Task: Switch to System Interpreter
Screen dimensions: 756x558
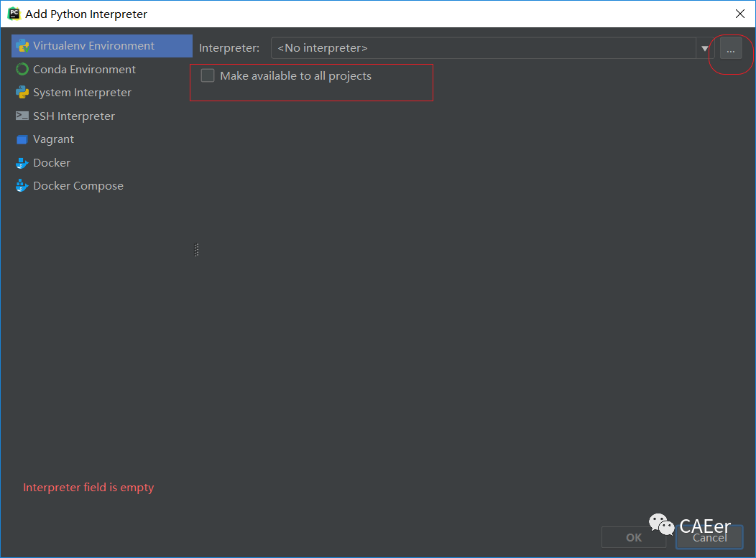Action: click(x=102, y=93)
